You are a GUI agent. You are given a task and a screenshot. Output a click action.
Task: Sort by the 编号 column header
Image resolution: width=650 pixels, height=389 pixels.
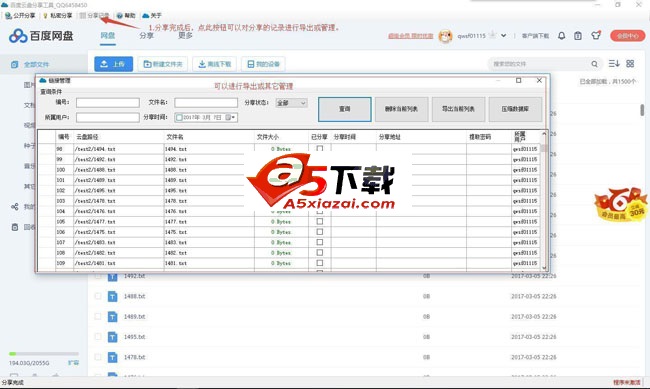(x=64, y=137)
